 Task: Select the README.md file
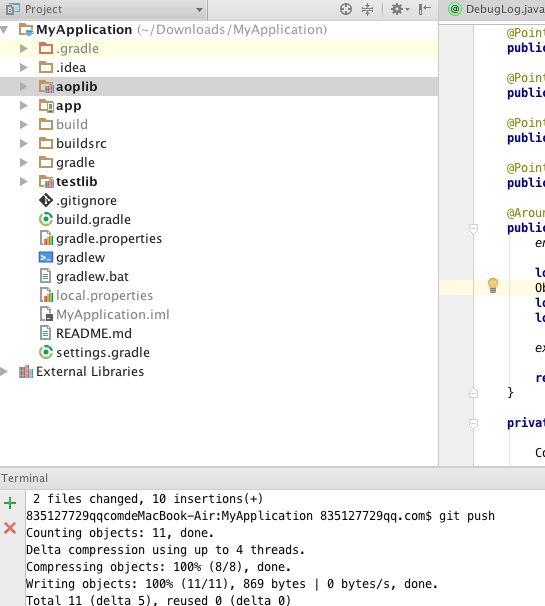point(85,334)
